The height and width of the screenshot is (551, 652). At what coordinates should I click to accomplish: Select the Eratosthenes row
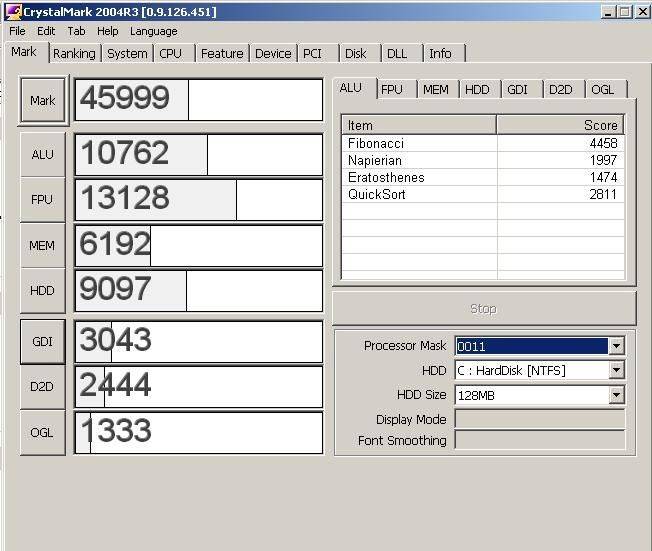click(483, 178)
